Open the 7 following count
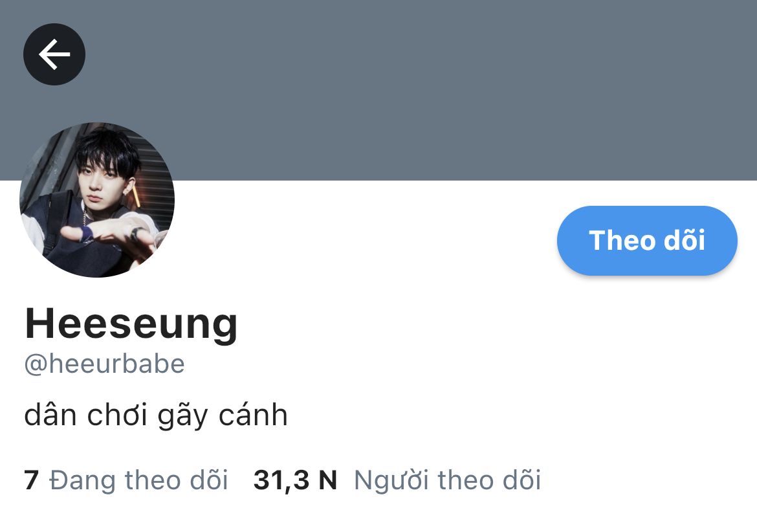Screen dimensions: 757x532 pos(32,480)
